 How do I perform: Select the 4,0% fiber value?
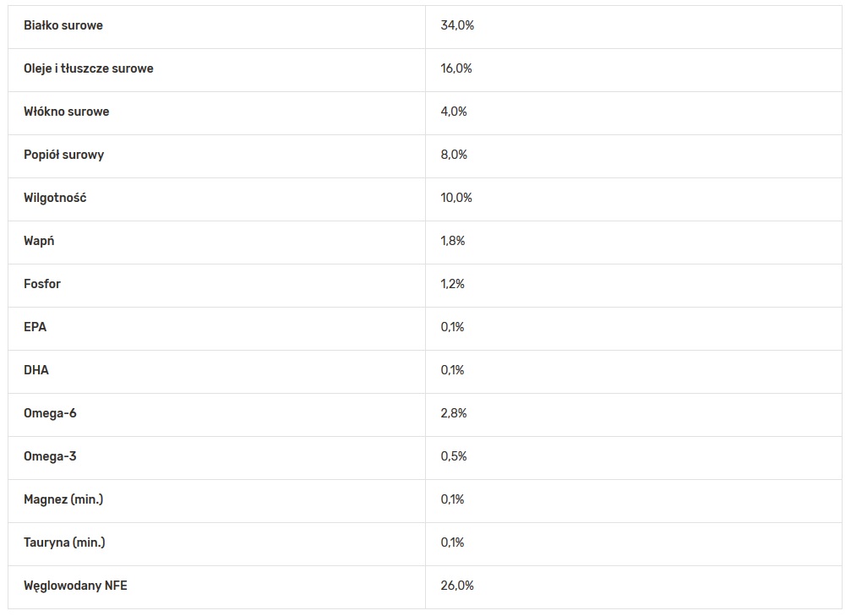tap(454, 112)
